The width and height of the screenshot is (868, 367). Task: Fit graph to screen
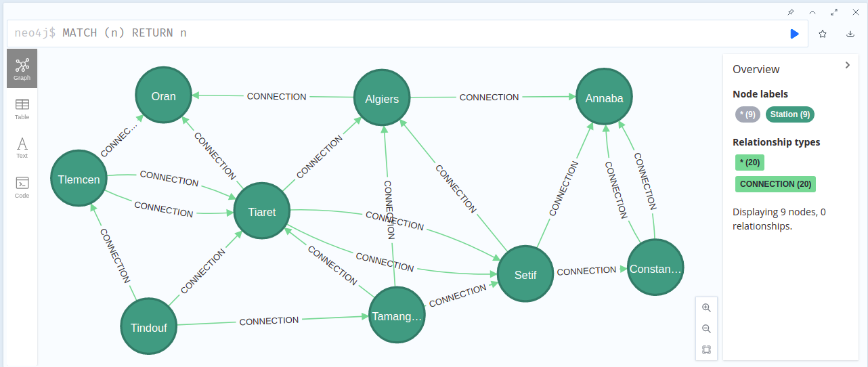click(x=706, y=350)
